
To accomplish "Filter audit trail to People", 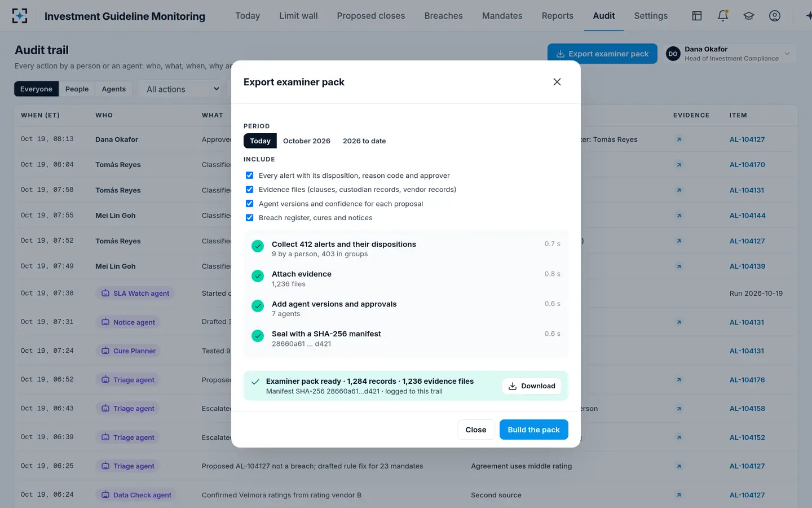I will pos(77,89).
